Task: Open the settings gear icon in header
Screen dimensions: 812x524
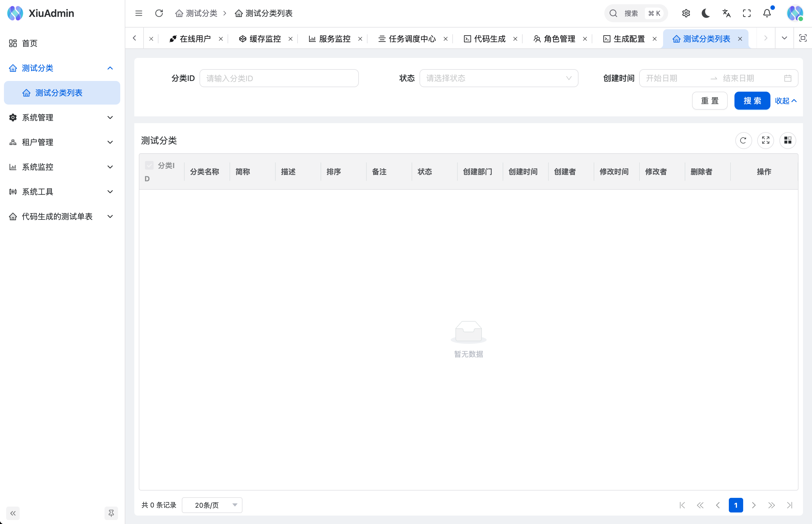Action: click(686, 13)
